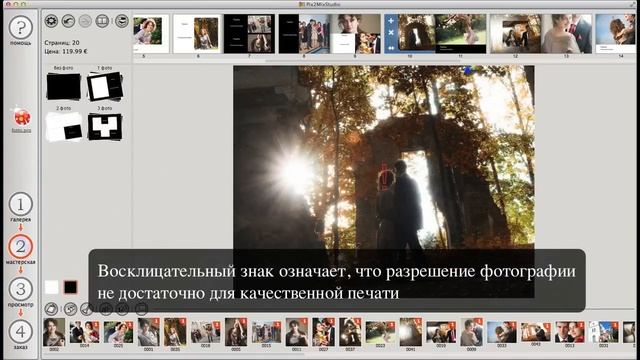The width and height of the screenshot is (640, 360).
Task: Select gallery photo 0002
Action: click(x=54, y=332)
